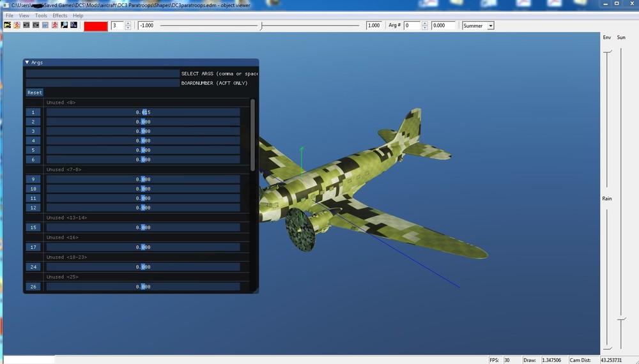639x364 pixels.
Task: Click the Arg # number field
Action: [412, 26]
